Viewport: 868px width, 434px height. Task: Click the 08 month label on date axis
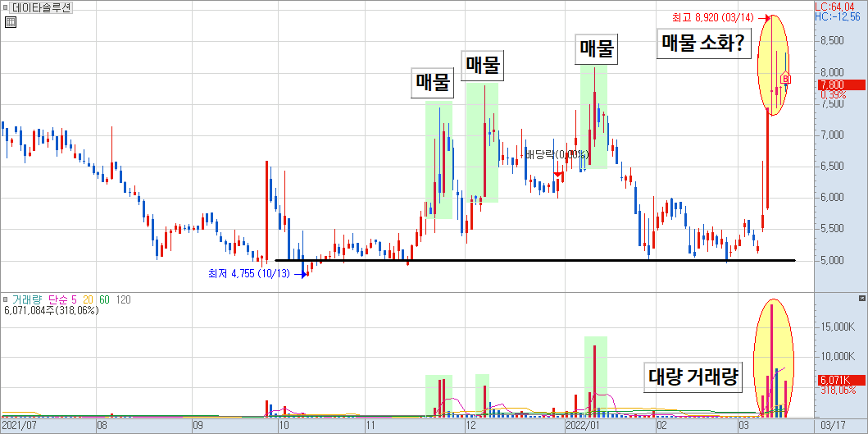pyautogui.click(x=102, y=427)
